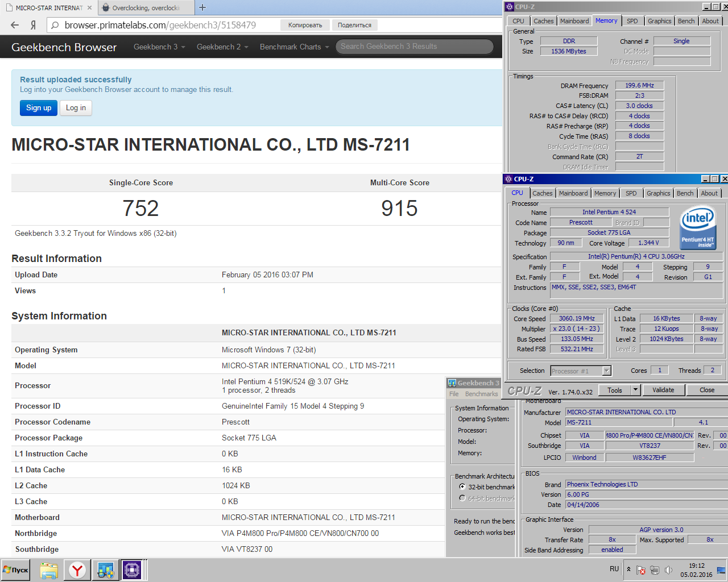728x582 pixels.
Task: Open Graphics tab in lower CPU-Z
Action: 659,193
